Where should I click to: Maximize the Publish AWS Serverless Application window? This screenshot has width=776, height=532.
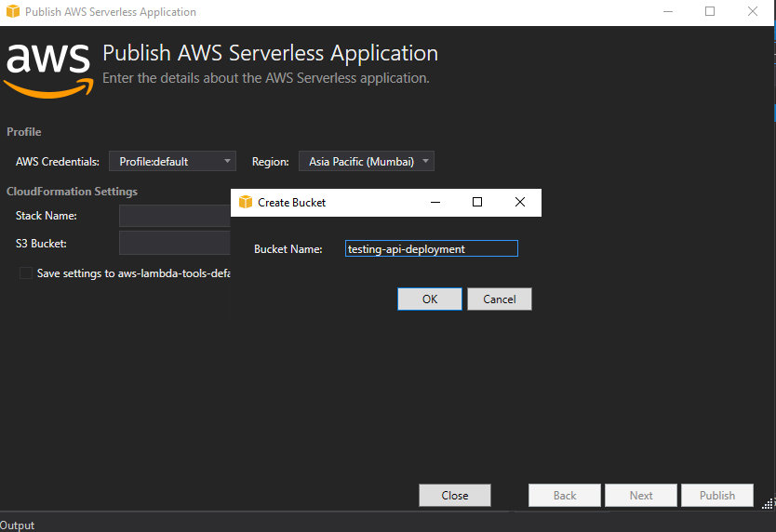pyautogui.click(x=710, y=11)
